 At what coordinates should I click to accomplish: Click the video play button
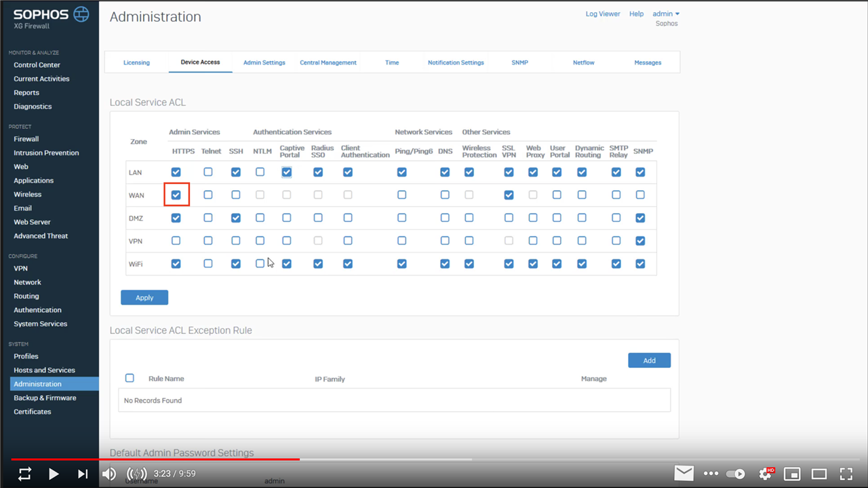(x=54, y=474)
